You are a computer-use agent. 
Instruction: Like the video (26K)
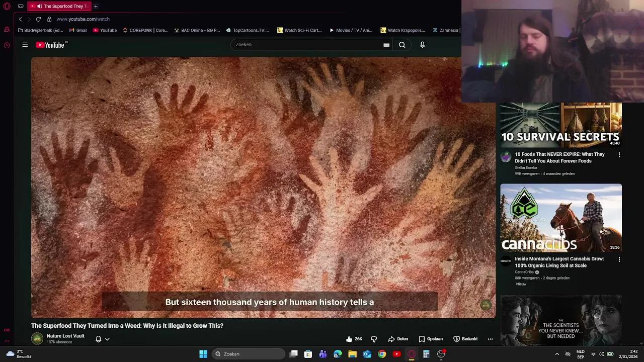pos(354,339)
